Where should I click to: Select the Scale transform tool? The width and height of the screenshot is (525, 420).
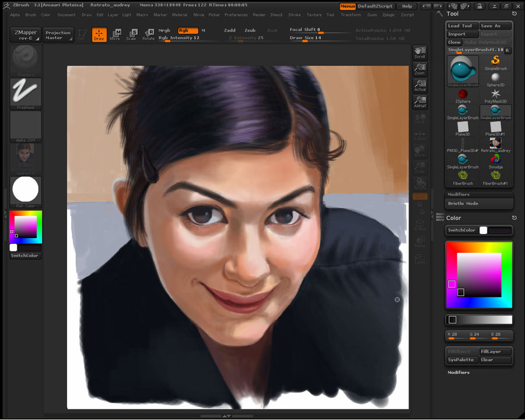131,35
